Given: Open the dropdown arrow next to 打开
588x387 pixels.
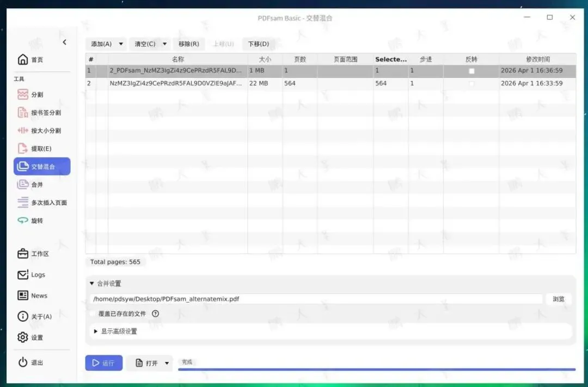Looking at the screenshot, I should click(167, 363).
